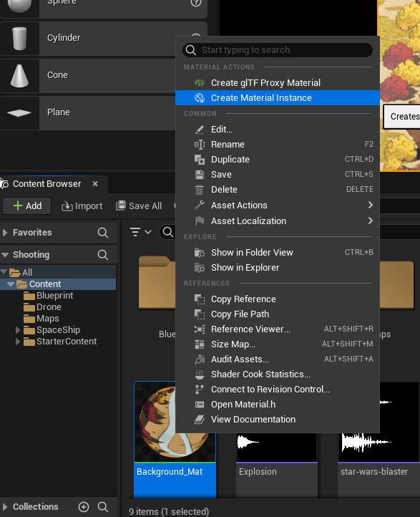The width and height of the screenshot is (420, 517).
Task: Expand the StarterContent folder node
Action: [x=18, y=342]
